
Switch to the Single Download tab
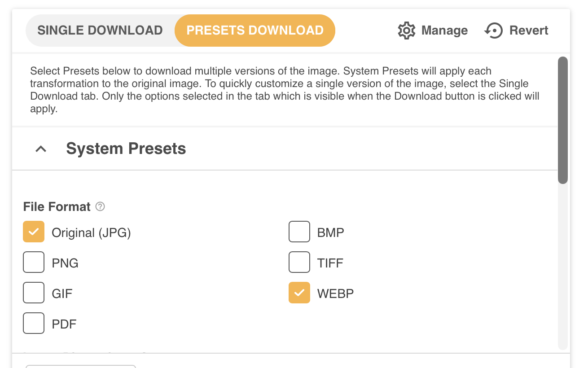click(100, 31)
